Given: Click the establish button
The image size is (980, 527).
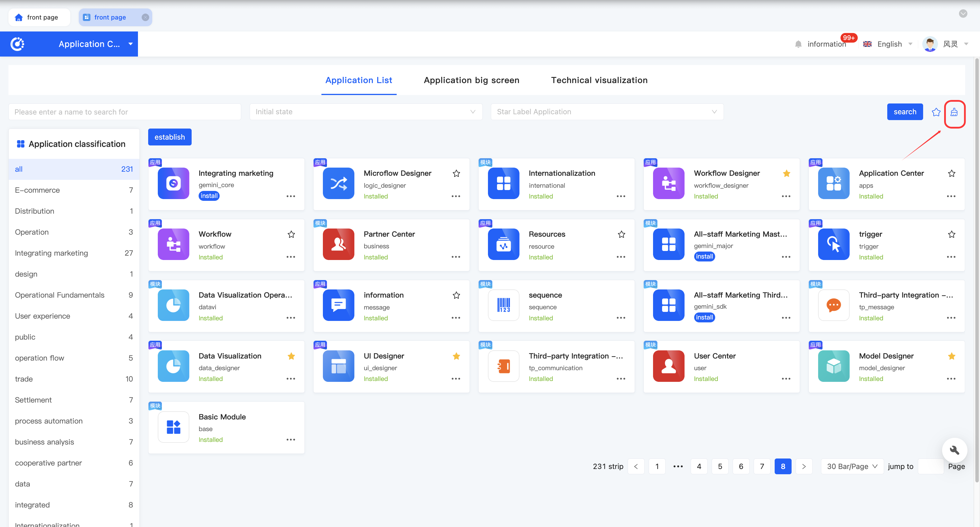Looking at the screenshot, I should click(170, 137).
